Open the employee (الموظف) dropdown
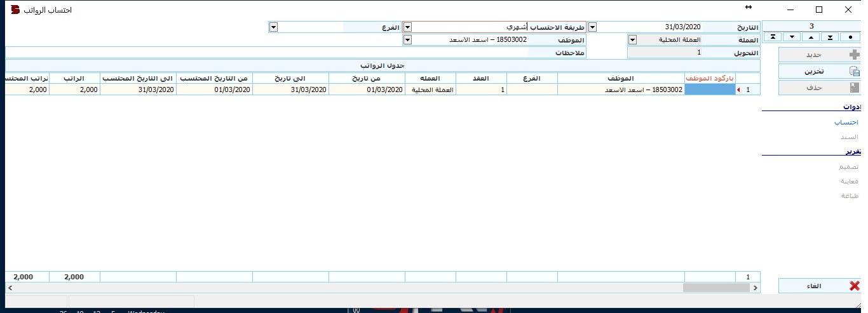Screen dimensions: 868x313 point(408,39)
